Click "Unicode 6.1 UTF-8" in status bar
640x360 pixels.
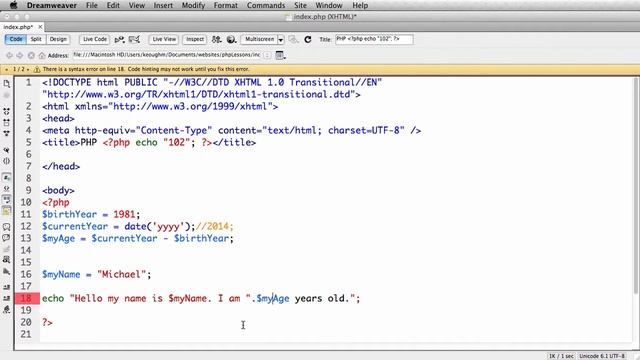[602, 356]
